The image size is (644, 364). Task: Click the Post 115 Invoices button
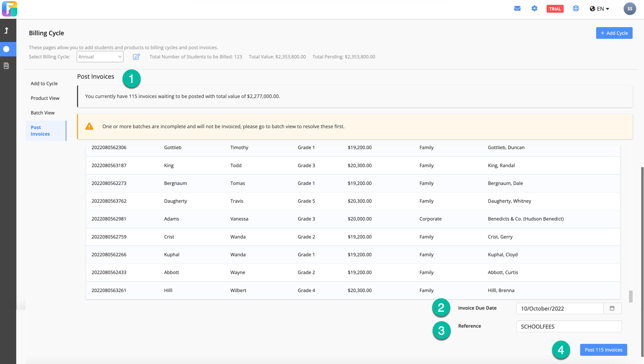tap(603, 350)
